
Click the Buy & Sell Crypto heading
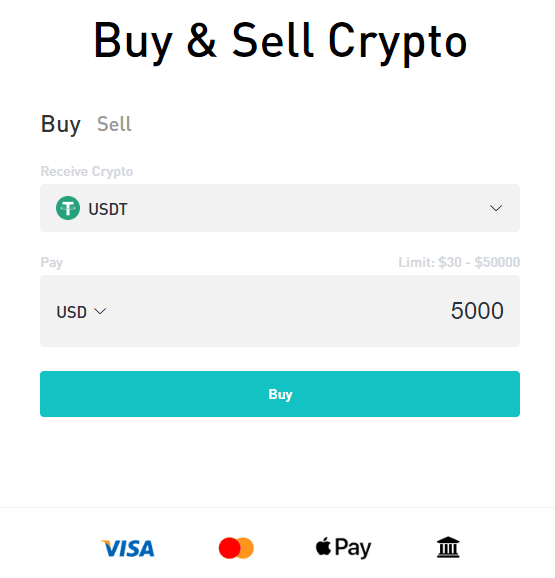point(280,41)
